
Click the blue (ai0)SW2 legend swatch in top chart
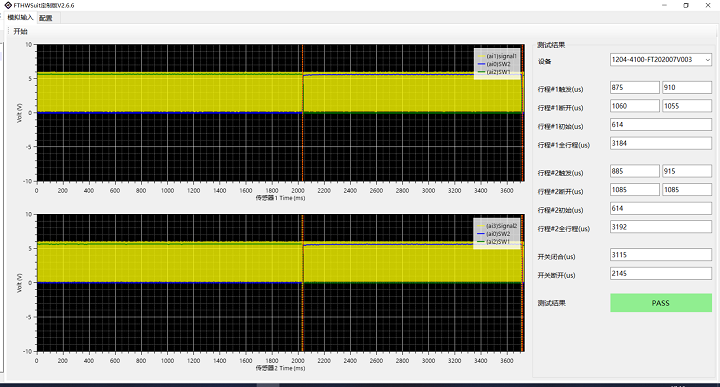click(x=481, y=64)
